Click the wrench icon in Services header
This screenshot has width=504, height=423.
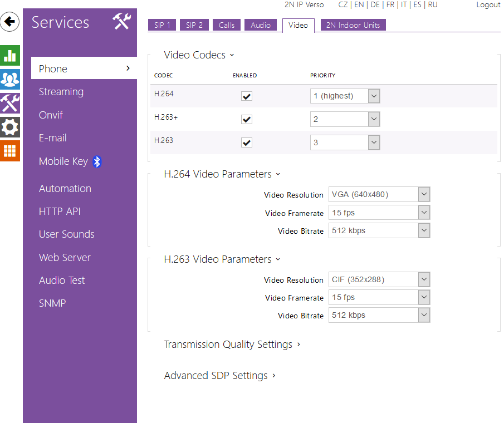point(121,22)
